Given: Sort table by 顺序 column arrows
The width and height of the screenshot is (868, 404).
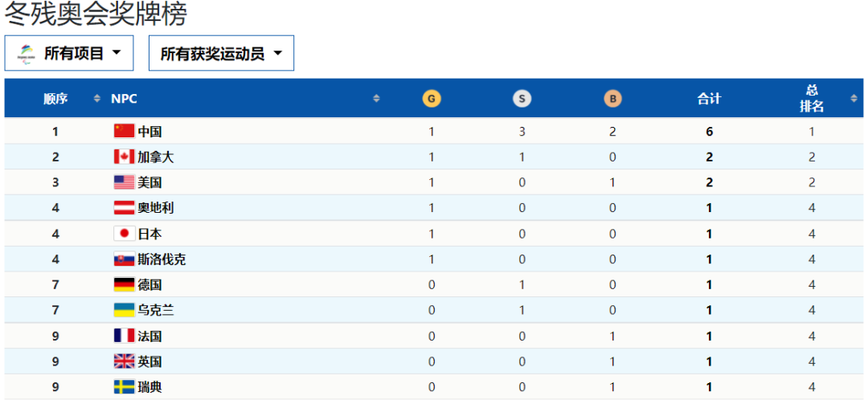Looking at the screenshot, I should pos(97,99).
